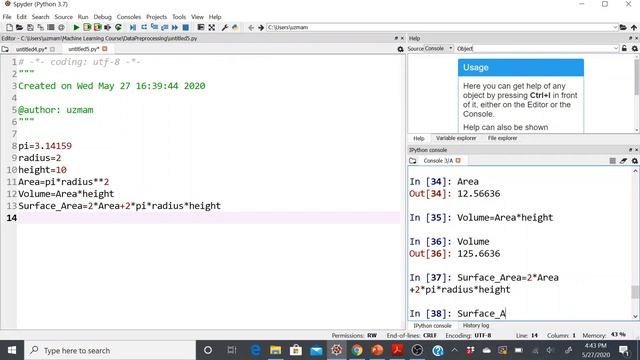Stop the current console command
640x360 pixels.
pos(612,161)
